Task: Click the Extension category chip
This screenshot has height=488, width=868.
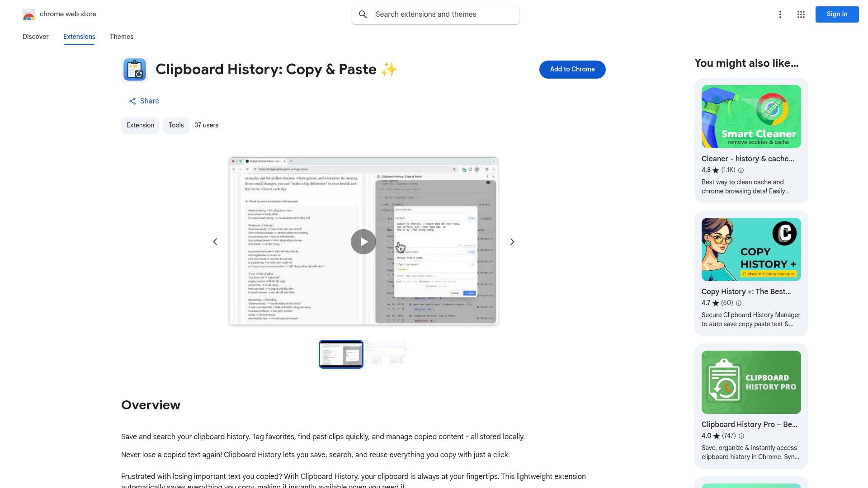Action: pos(140,126)
